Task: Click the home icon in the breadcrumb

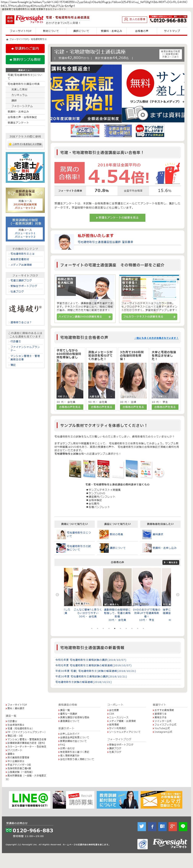Action: (7, 39)
